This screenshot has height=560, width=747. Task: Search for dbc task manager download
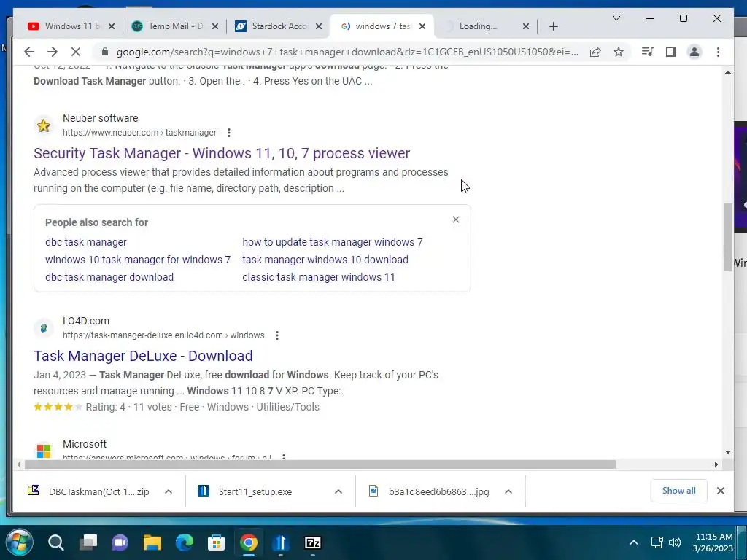click(x=109, y=277)
